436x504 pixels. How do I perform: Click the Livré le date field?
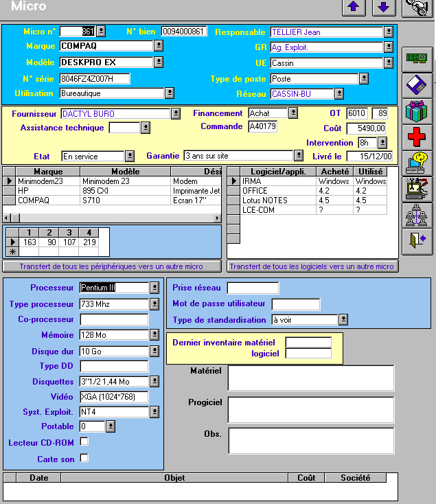[369, 157]
